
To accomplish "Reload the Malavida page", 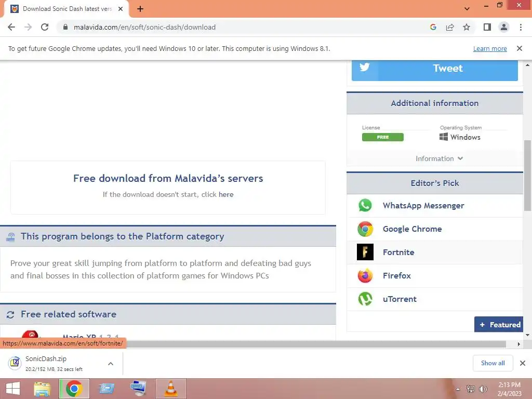I will pos(45,27).
